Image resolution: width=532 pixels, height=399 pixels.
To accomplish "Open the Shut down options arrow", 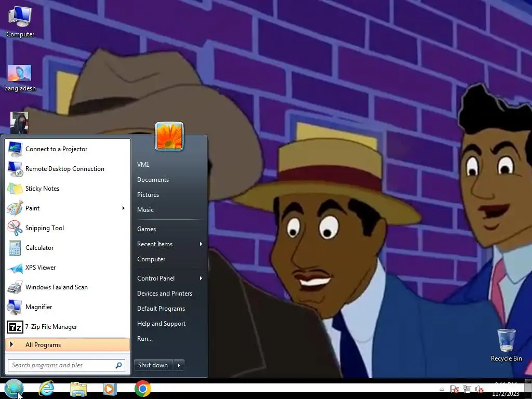I will point(179,365).
